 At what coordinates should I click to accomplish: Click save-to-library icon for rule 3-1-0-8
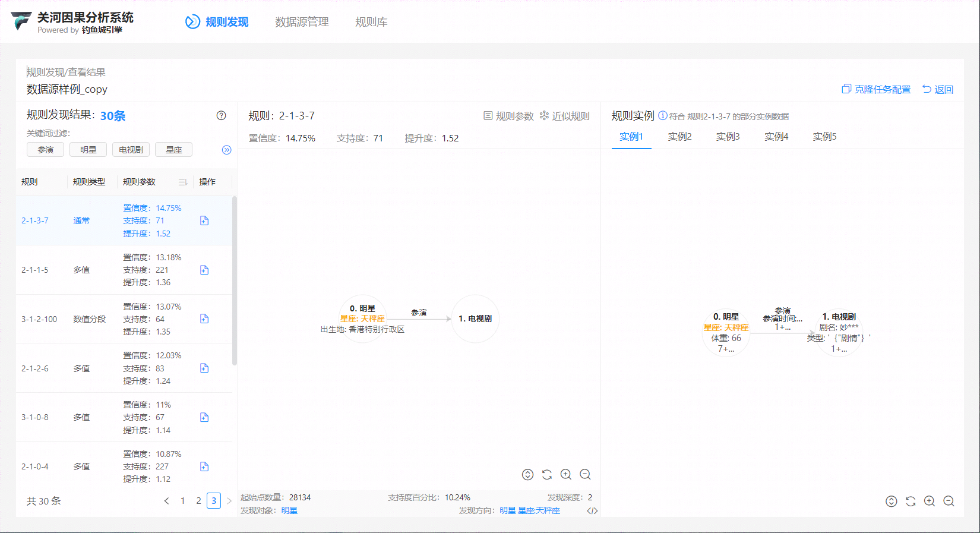click(204, 417)
